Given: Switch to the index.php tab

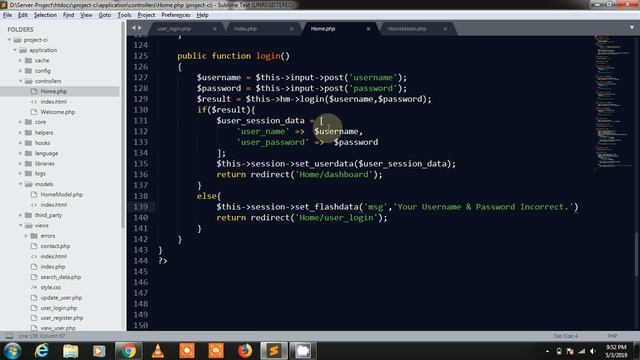Looking at the screenshot, I should [x=246, y=29].
